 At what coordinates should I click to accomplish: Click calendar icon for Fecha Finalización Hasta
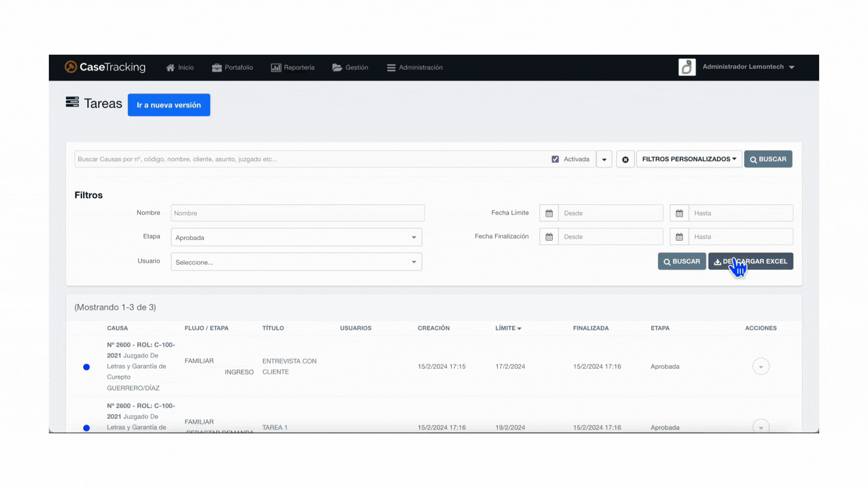(x=679, y=236)
